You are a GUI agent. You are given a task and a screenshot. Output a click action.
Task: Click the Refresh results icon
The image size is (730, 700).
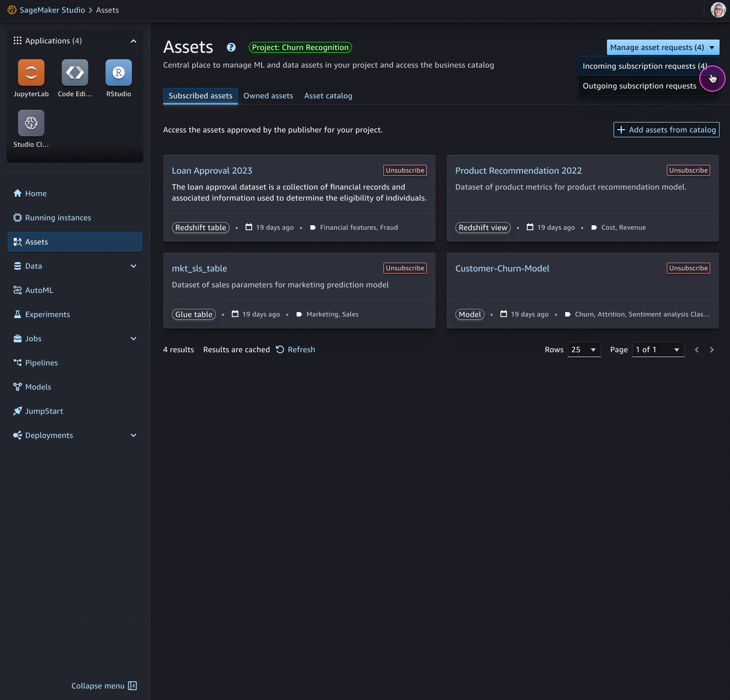tap(280, 349)
